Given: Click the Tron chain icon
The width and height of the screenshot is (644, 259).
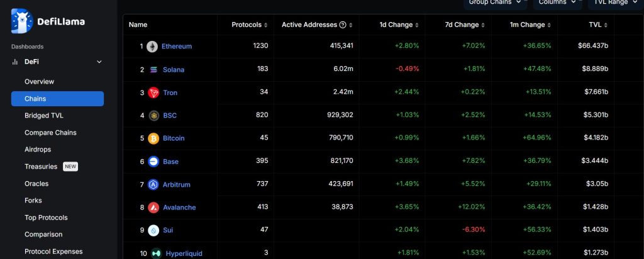Looking at the screenshot, I should [x=153, y=92].
